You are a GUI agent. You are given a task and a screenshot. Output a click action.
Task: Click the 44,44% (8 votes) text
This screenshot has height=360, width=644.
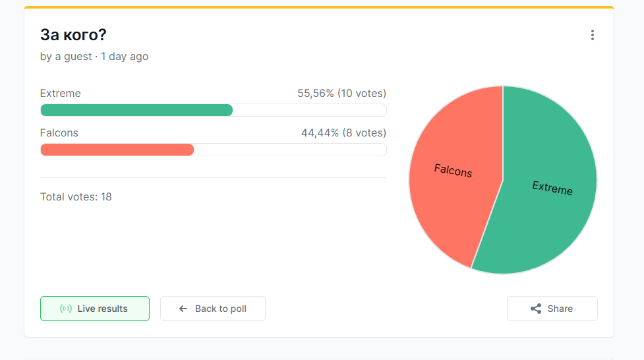(x=343, y=133)
